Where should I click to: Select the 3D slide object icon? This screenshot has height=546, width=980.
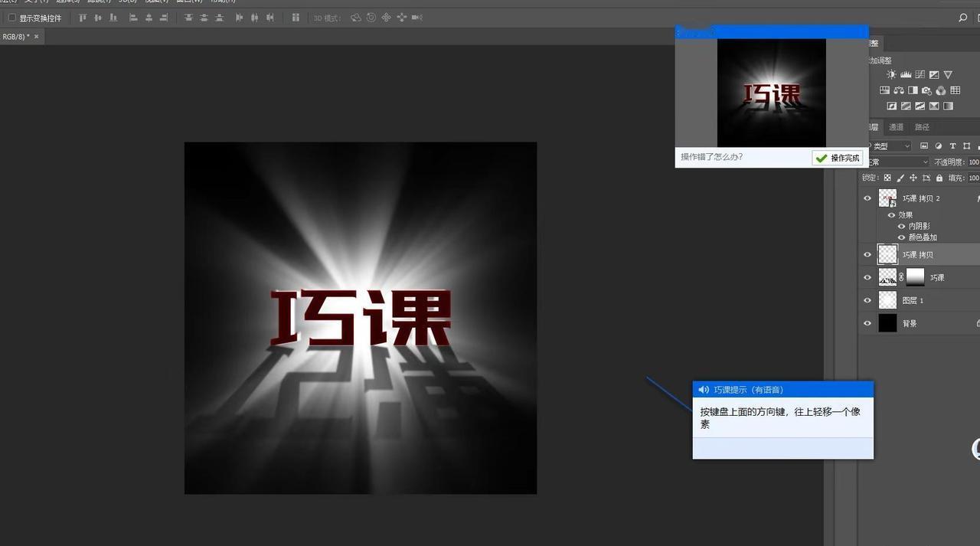(401, 18)
